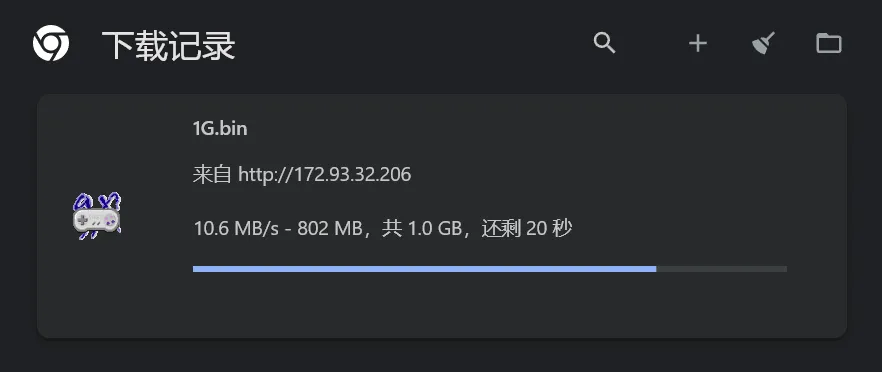Click the 还剩 20 秒 remaining time text

tap(527, 228)
